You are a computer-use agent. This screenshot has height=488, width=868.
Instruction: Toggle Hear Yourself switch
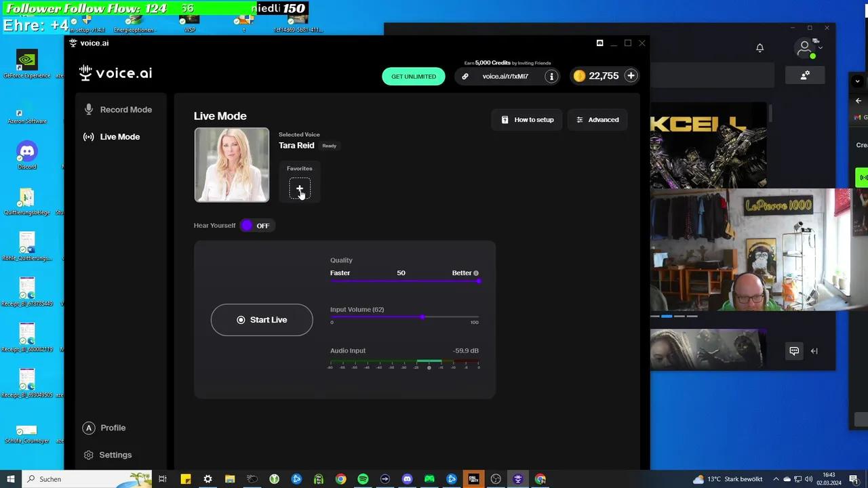[x=256, y=226]
